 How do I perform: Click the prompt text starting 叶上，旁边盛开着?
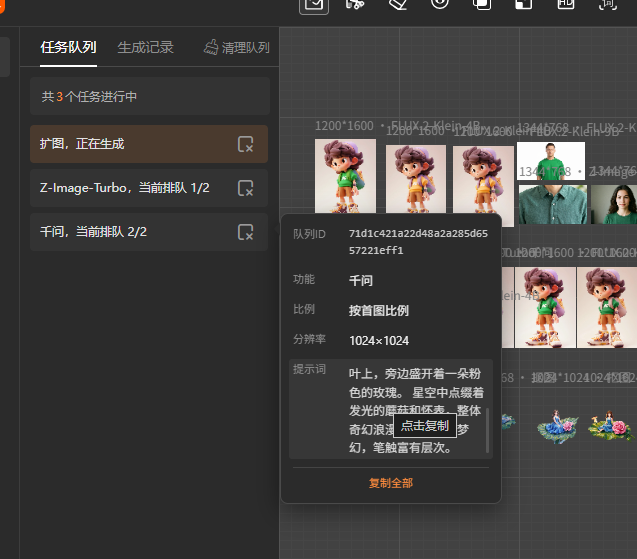tap(416, 410)
